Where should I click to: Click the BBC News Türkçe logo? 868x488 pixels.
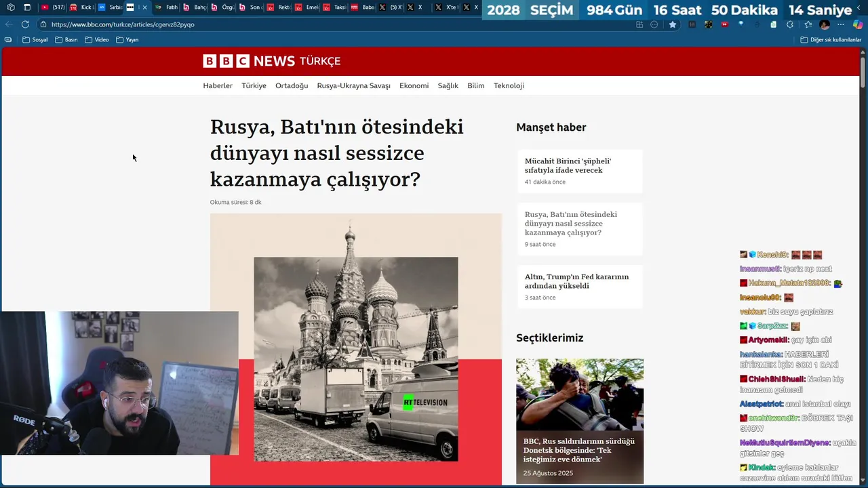(271, 61)
